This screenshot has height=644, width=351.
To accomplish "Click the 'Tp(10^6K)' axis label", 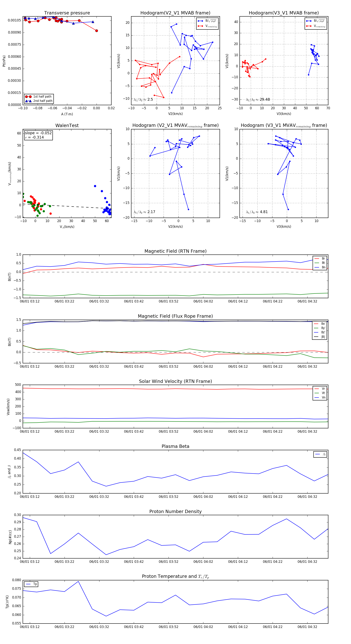I will 7,602.
